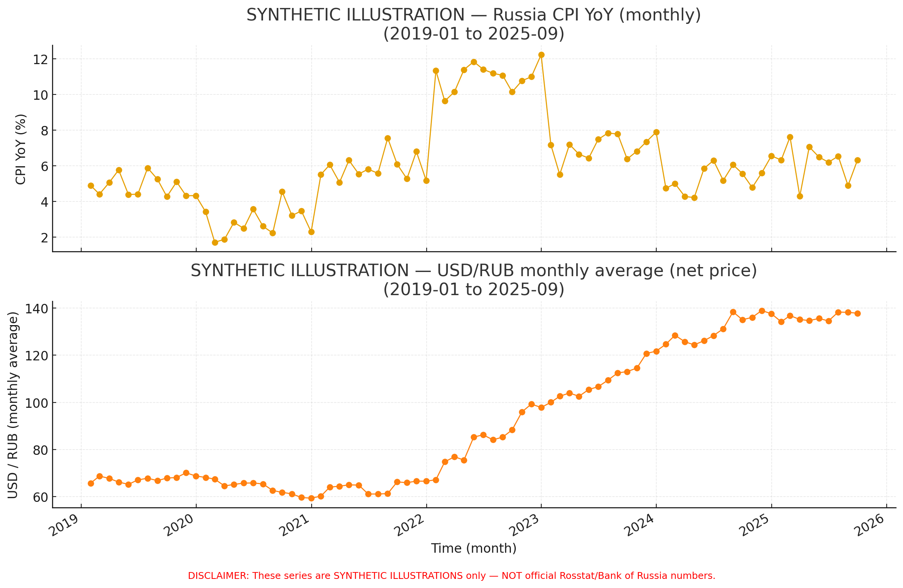Image resolution: width=903 pixels, height=588 pixels.
Task: Click the first CPI data point in 2019
Action: [x=91, y=186]
